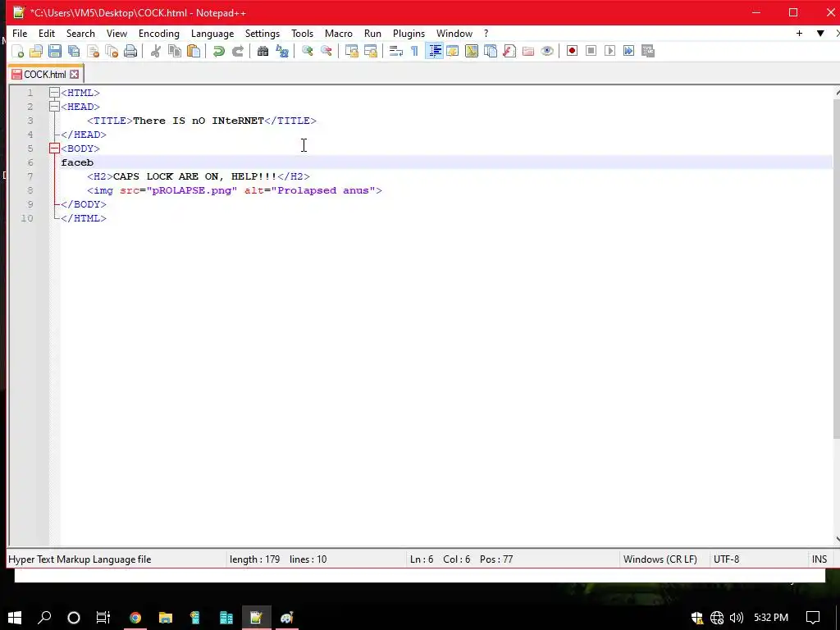This screenshot has height=630, width=840.
Task: Open the Document Map toolbar icon
Action: [472, 51]
